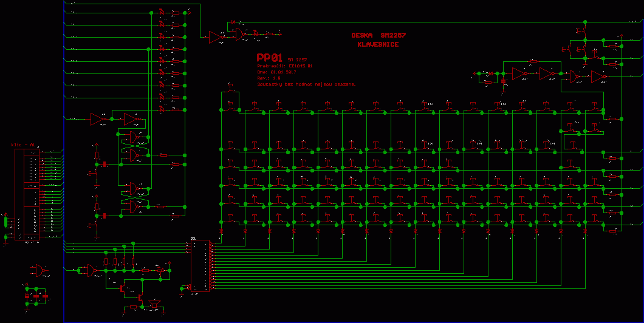Select the KLAVESNICE heading text
The image size is (644, 323).
(378, 45)
